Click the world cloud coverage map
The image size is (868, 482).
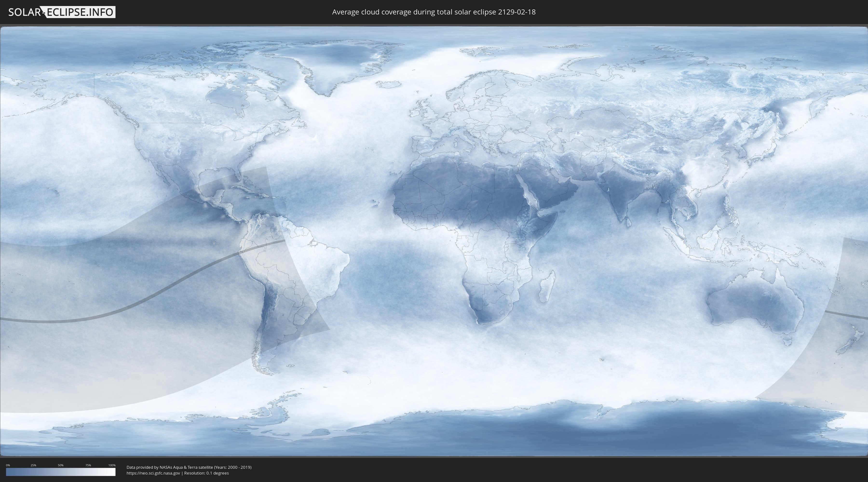(434, 241)
